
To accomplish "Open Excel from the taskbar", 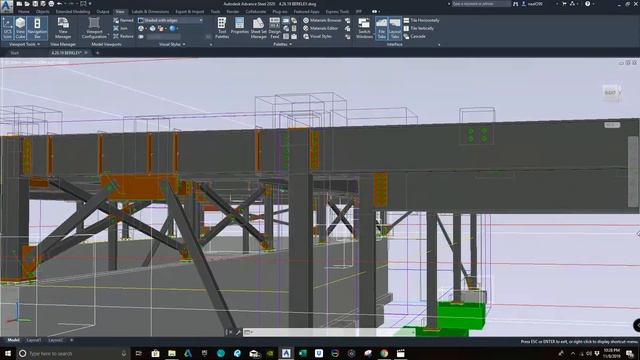I will tap(302, 353).
